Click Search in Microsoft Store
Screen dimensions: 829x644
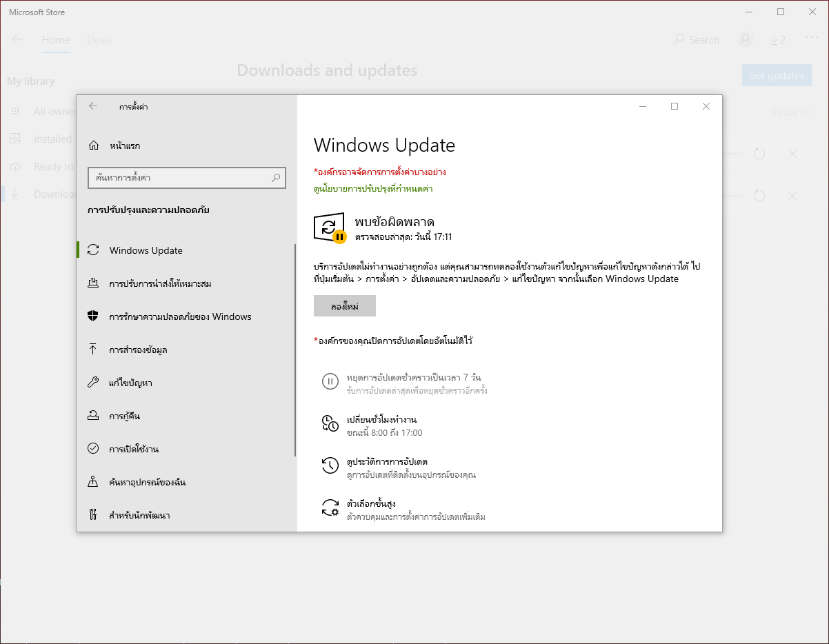point(697,40)
